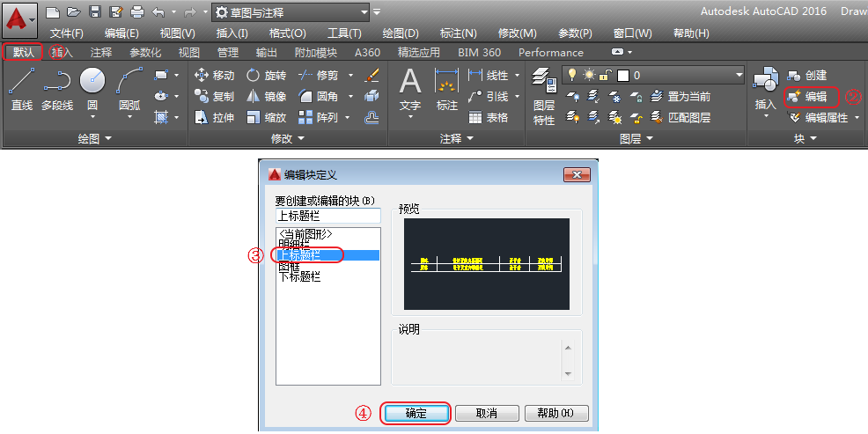868x434 pixels.
Task: Switch to the 参数化 ribbon tab
Action: pyautogui.click(x=145, y=53)
